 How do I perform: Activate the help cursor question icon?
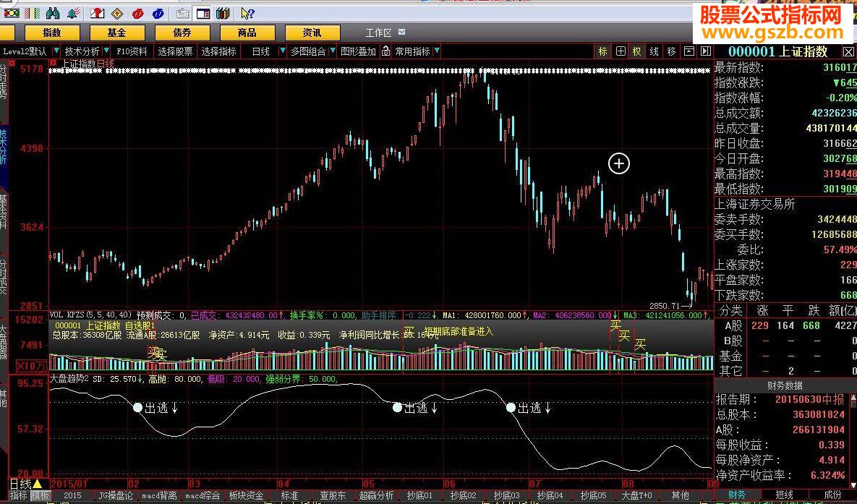point(247,13)
